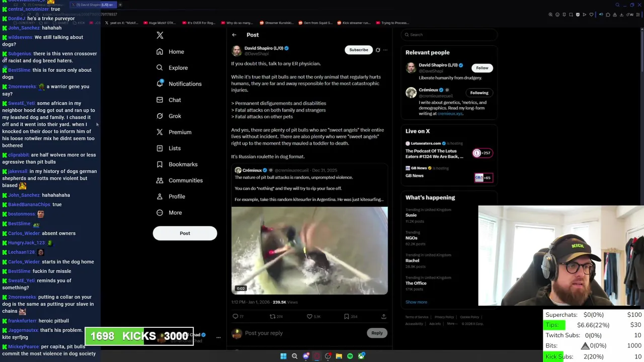Open bookmark 'Kick streamer run...'

pyautogui.click(x=354, y=23)
